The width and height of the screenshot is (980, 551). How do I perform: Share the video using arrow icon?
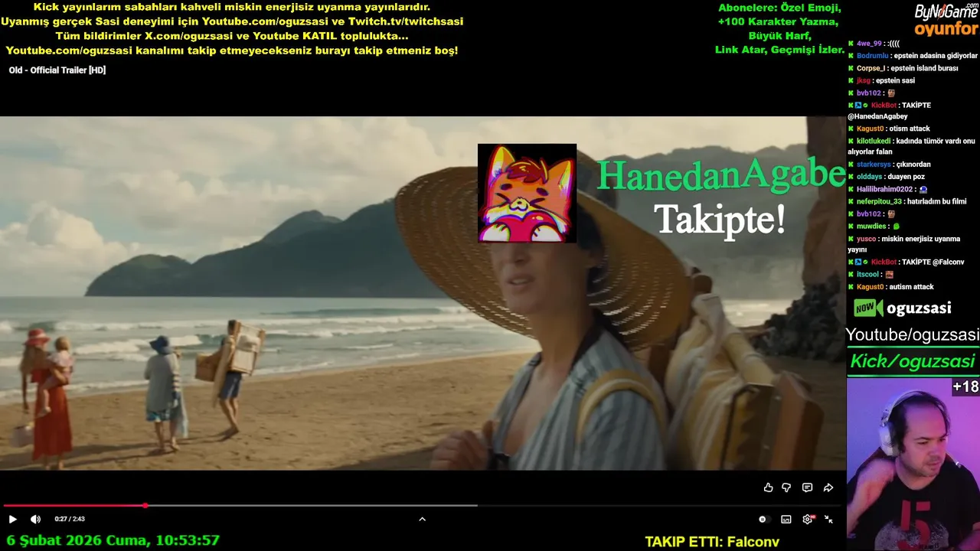(x=828, y=487)
